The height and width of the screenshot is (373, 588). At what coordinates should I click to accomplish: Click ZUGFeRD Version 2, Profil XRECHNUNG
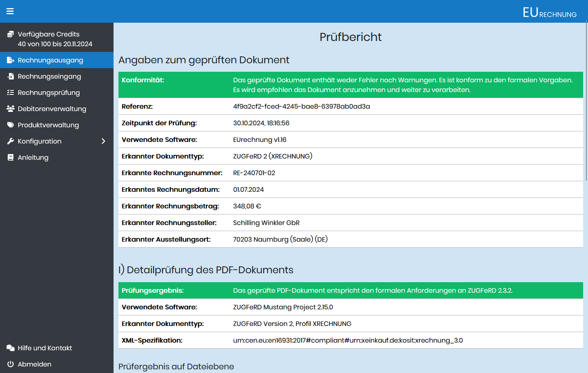point(292,324)
